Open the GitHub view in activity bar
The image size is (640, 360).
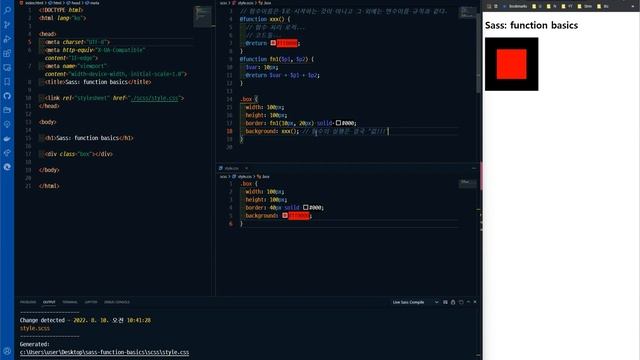pos(7,96)
